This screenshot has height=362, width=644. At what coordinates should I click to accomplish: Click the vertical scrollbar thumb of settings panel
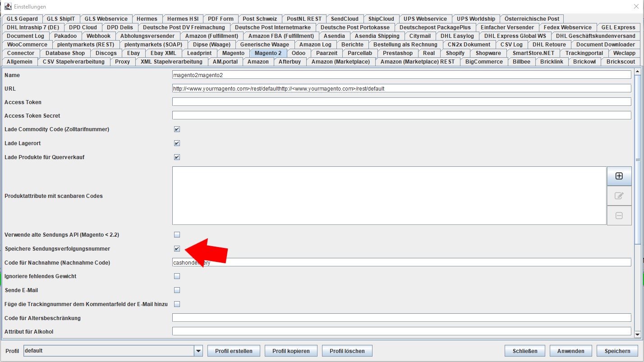coord(638,160)
